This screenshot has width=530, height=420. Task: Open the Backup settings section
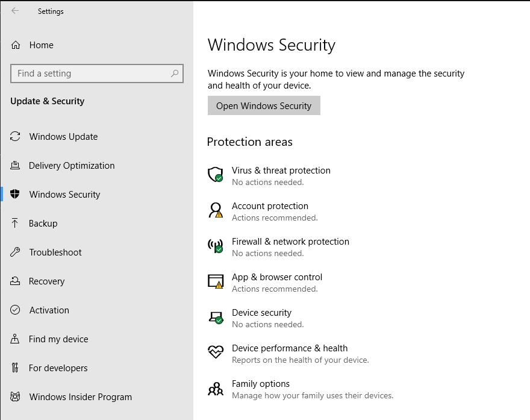[x=43, y=224]
